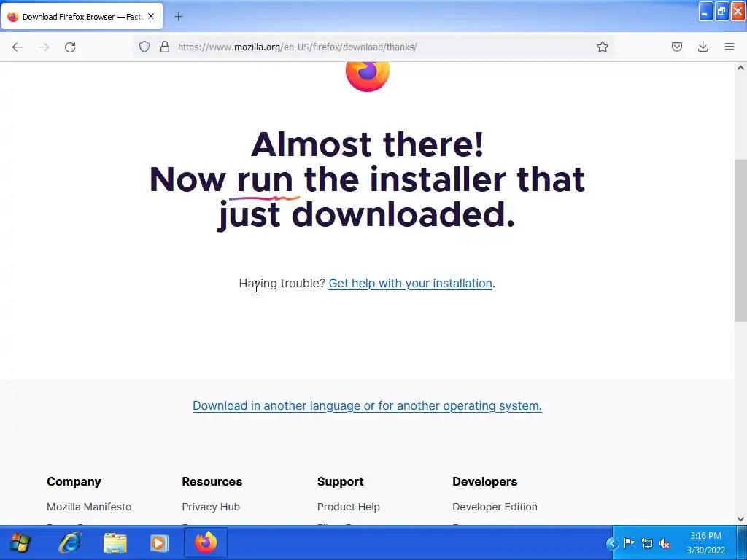The height and width of the screenshot is (560, 747).
Task: Open Developer Edition link
Action: point(495,507)
